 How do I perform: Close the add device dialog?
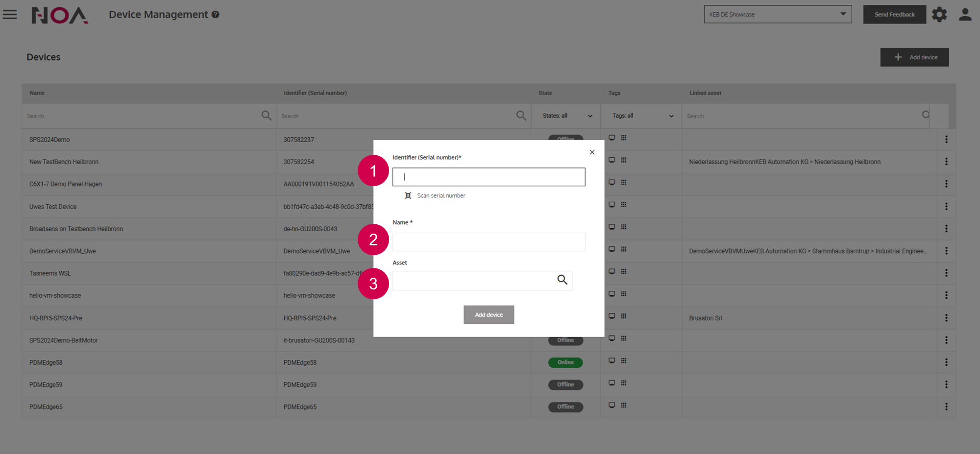coord(592,152)
